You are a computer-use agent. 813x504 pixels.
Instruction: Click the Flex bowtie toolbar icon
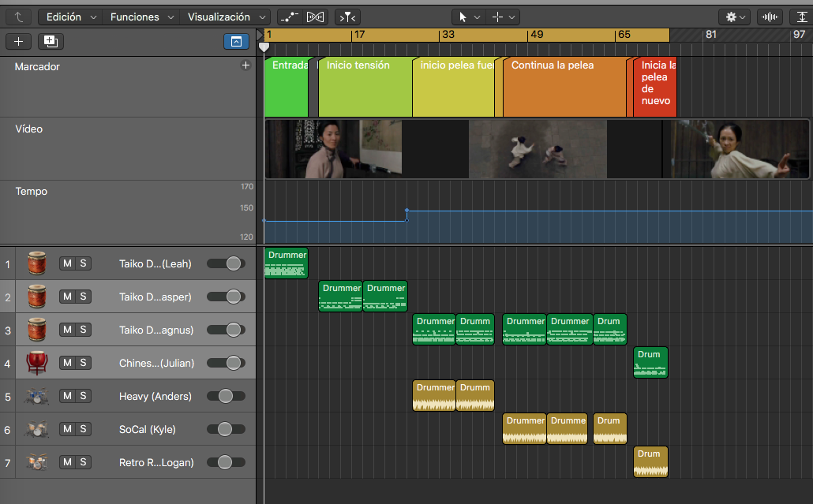click(x=315, y=17)
